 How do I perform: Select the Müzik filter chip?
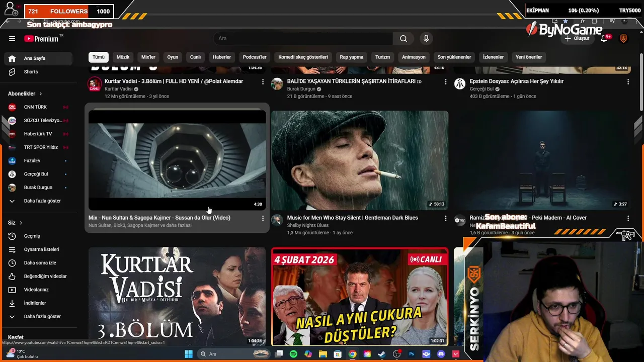123,57
